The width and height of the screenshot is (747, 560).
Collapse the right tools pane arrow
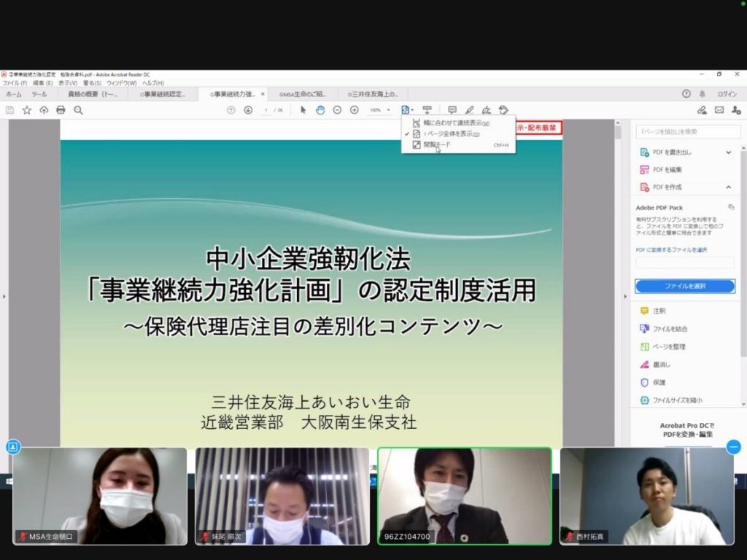point(625,296)
